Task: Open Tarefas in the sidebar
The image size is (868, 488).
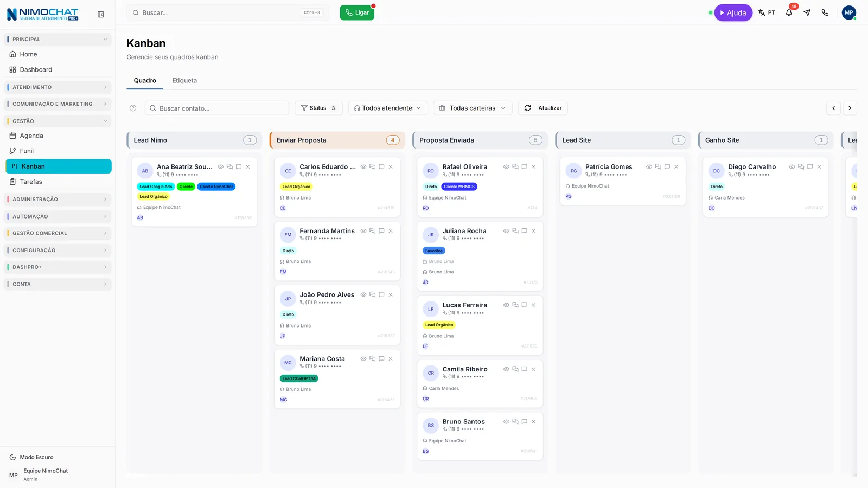Action: pyautogui.click(x=58, y=182)
